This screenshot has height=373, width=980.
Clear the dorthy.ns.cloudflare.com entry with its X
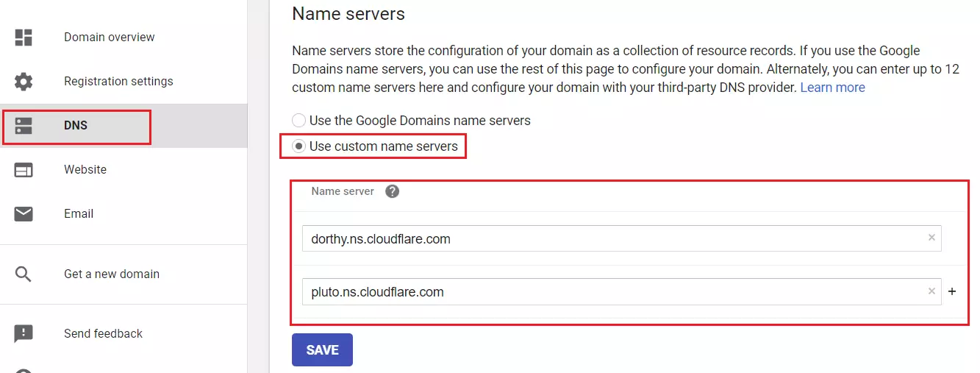click(931, 238)
